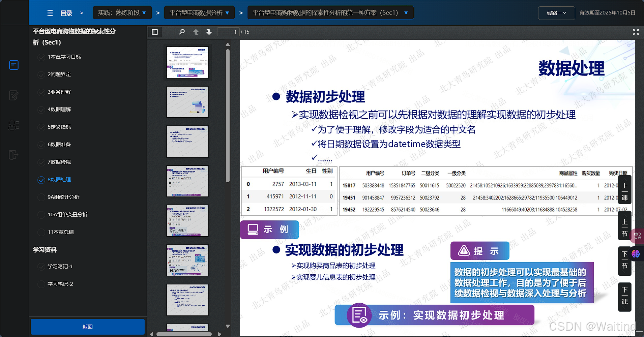This screenshot has width=644, height=337.
Task: Click the 有效期至2025年10月5日 text
Action: [x=607, y=13]
